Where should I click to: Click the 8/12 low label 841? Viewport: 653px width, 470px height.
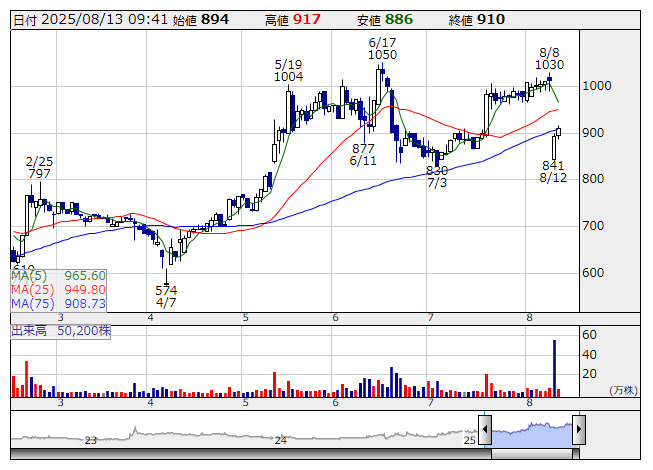(555, 165)
